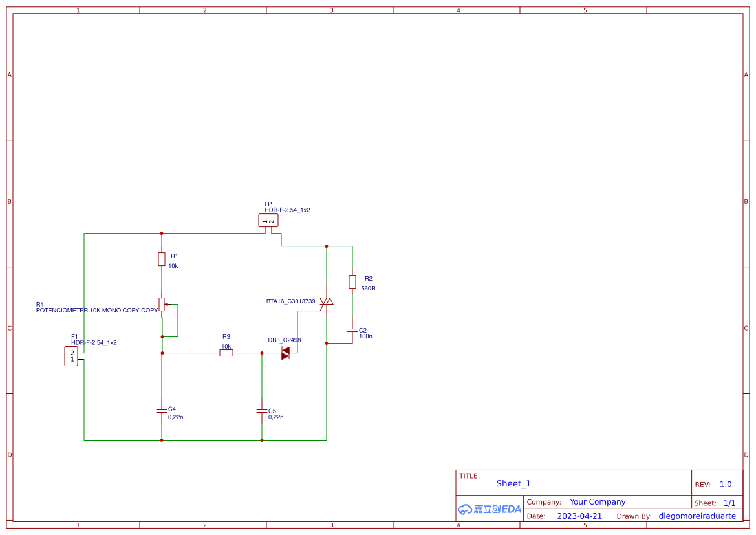The height and width of the screenshot is (535, 756).
Task: Click the EasyEDA logo in title block
Action: pos(489,509)
